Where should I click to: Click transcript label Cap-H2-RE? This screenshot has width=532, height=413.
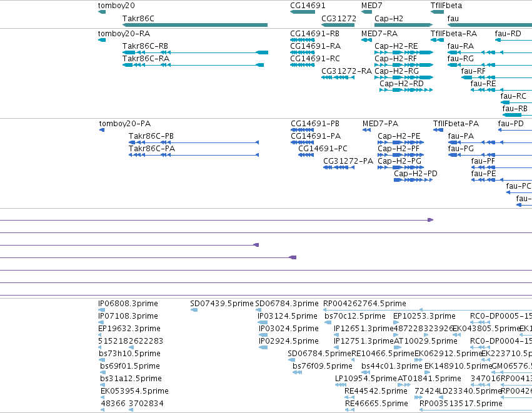click(x=396, y=46)
